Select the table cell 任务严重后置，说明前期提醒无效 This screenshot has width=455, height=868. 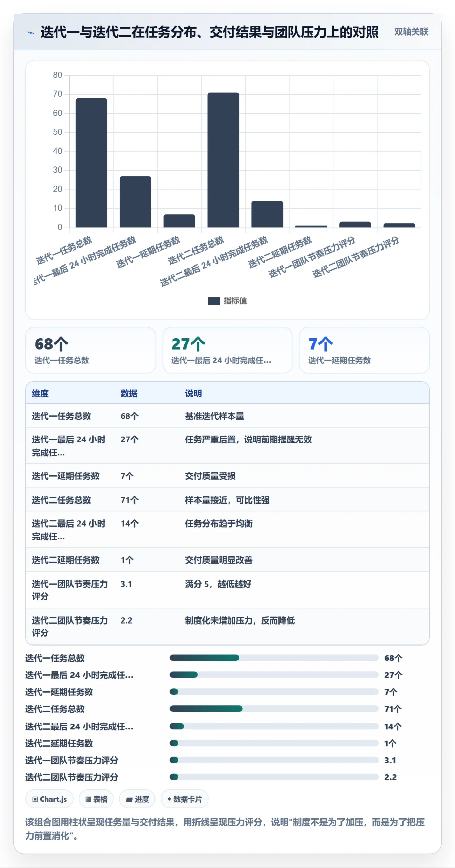pos(248,439)
